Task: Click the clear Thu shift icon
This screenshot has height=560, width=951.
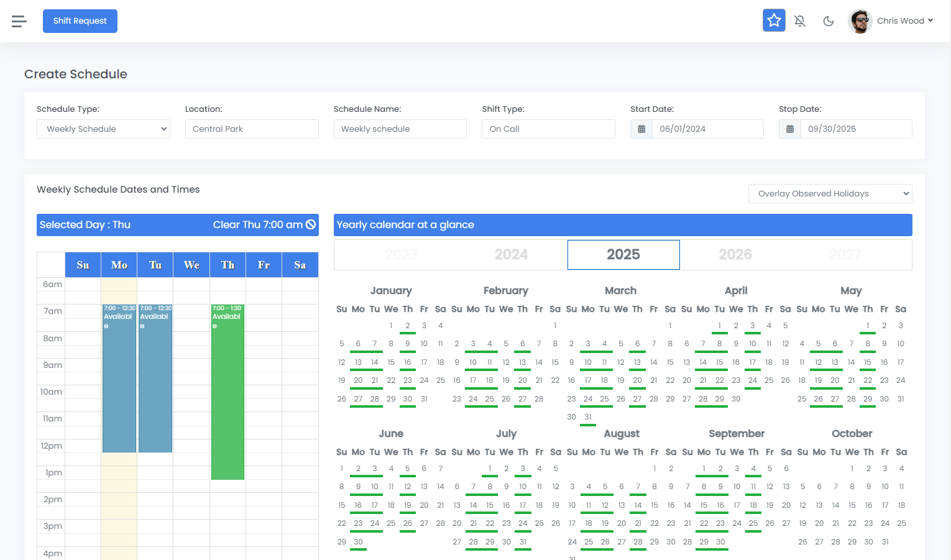Action: point(311,224)
